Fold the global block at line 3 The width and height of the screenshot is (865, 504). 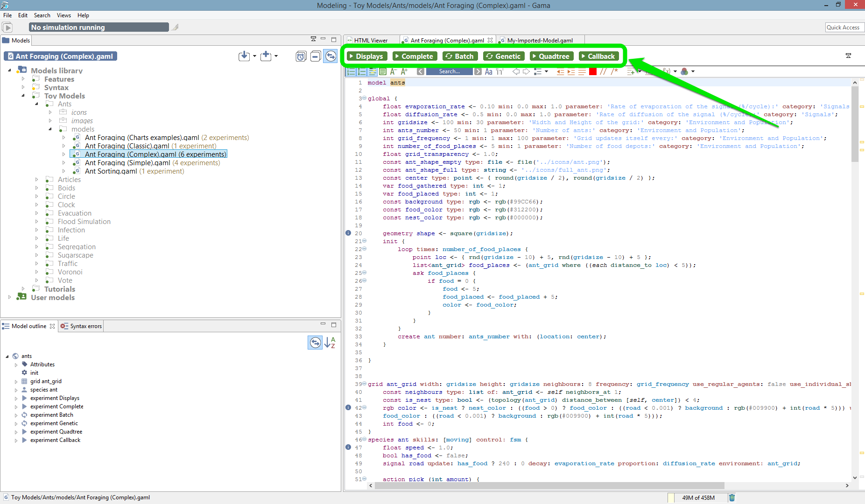coord(365,98)
